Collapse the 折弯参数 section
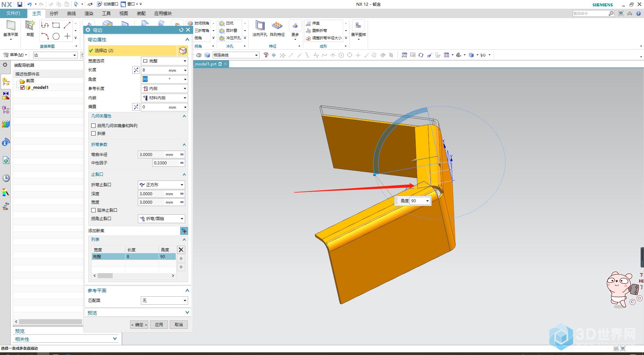Image resolution: width=644 pixels, height=355 pixels. [184, 145]
